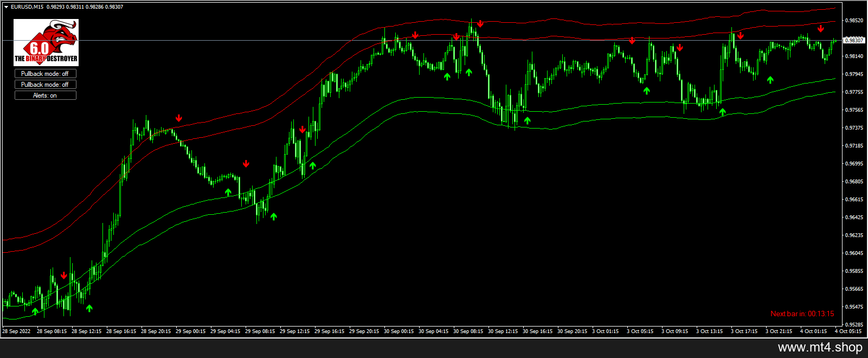868x358 pixels.
Task: Click the leftmost green buy arrow signal
Action: coord(35,311)
